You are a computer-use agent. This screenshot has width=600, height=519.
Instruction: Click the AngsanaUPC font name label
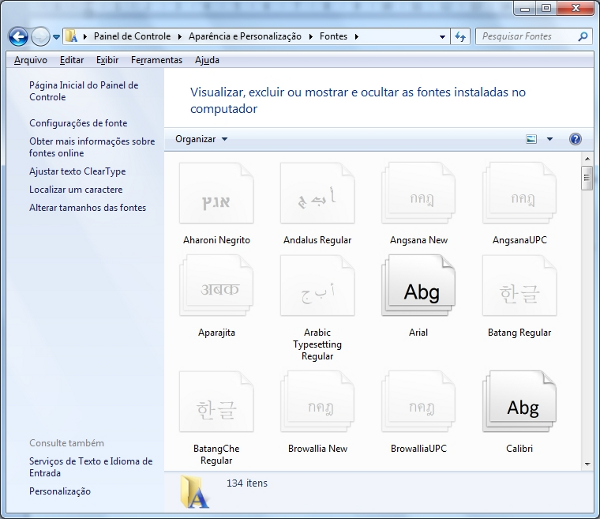(519, 240)
